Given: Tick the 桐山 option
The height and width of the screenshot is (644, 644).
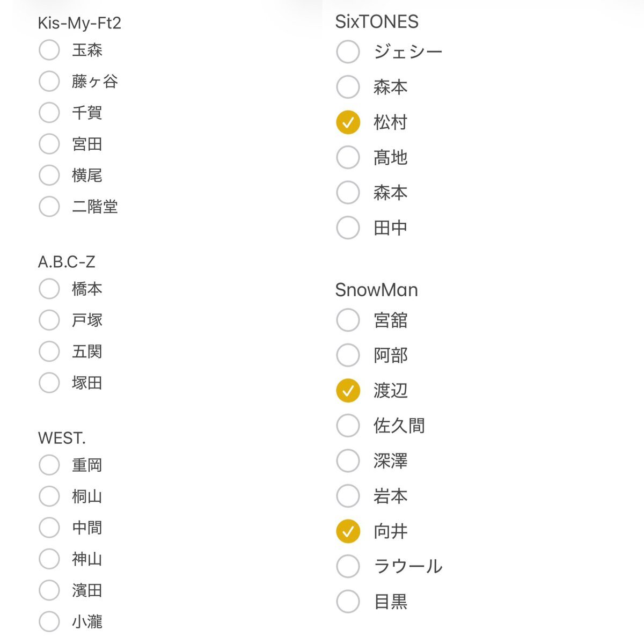Looking at the screenshot, I should pos(49,496).
